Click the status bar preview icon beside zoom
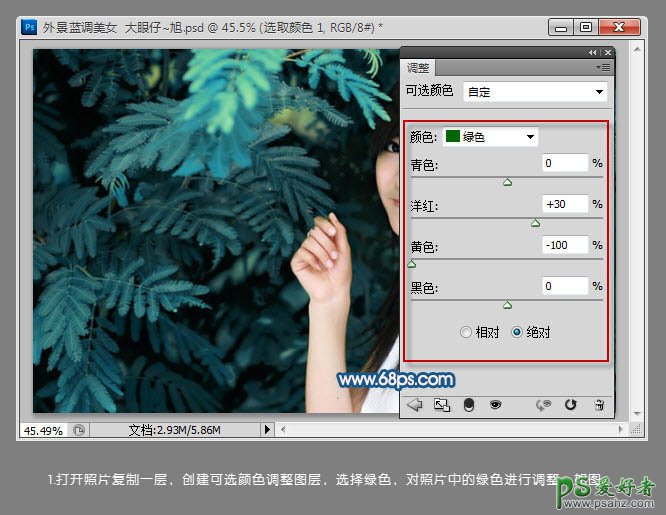666x515 pixels. click(x=79, y=430)
